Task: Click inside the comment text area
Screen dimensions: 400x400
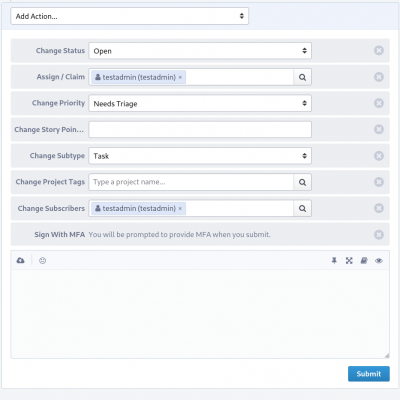Action: (200, 314)
